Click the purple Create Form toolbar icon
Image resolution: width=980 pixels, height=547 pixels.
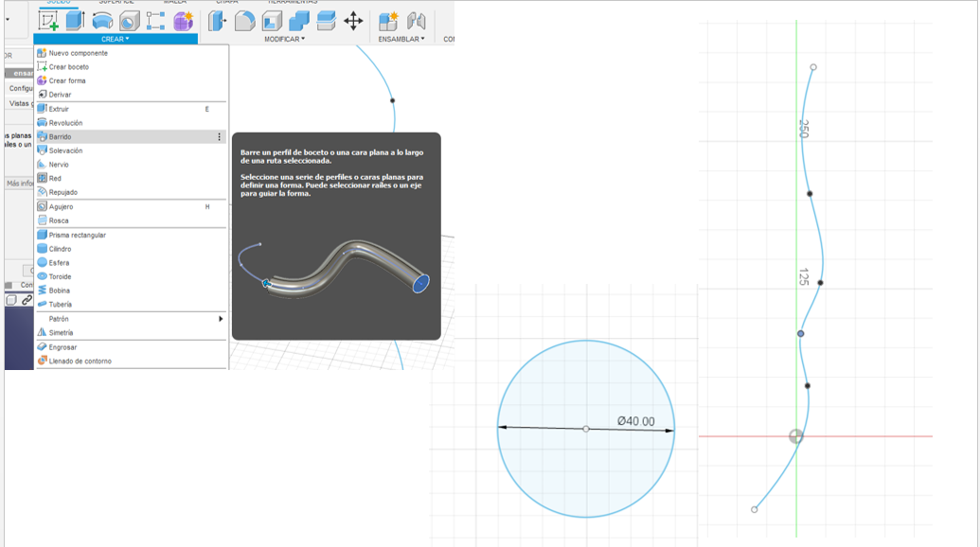(x=183, y=21)
